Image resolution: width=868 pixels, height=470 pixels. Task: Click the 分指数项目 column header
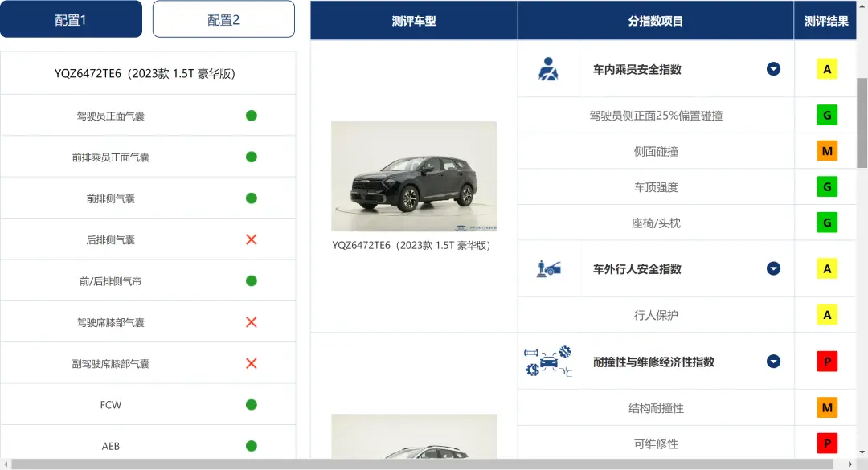click(x=656, y=20)
